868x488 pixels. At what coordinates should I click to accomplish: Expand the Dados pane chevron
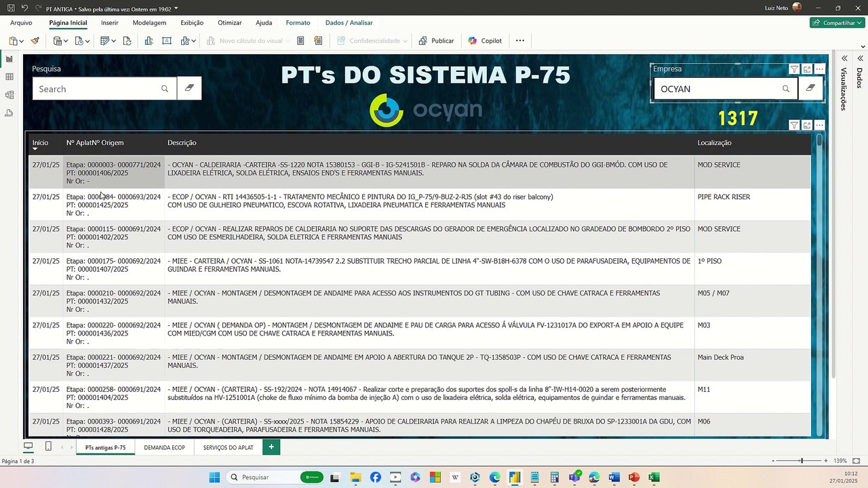pyautogui.click(x=860, y=58)
